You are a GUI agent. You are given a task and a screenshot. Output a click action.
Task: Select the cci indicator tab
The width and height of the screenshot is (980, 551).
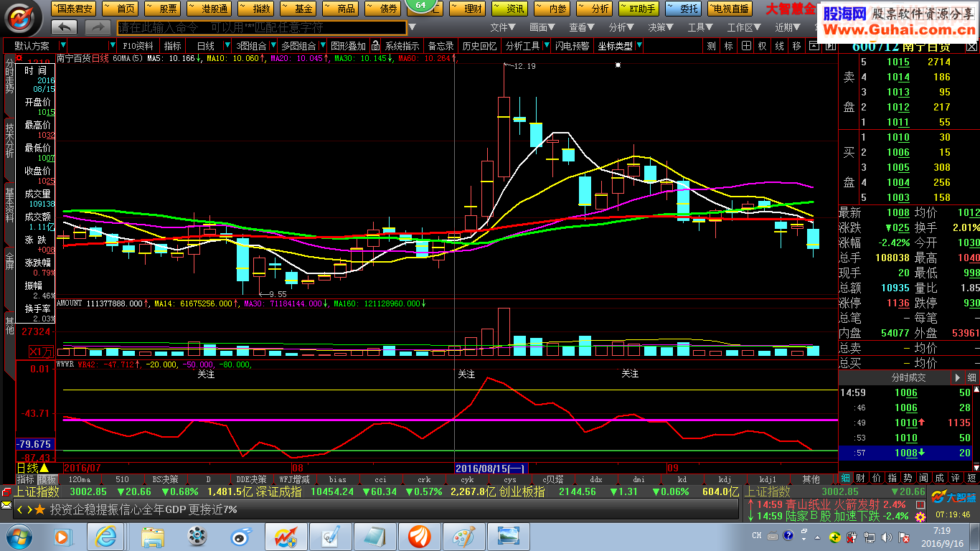point(380,479)
